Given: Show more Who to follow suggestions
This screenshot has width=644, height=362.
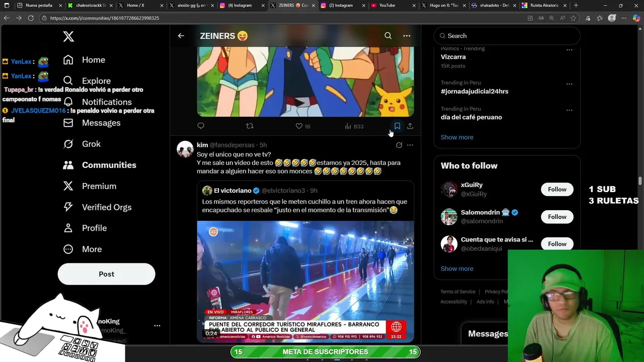Looking at the screenshot, I should point(457,268).
